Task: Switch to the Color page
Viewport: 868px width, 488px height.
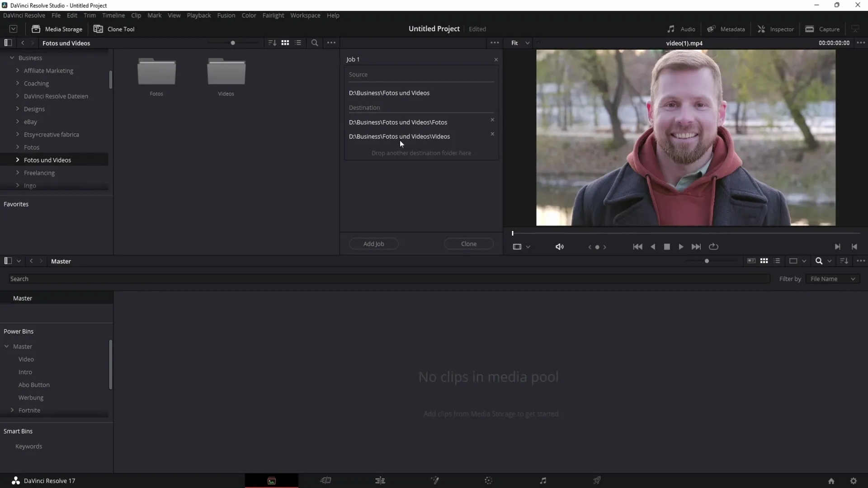Action: (489, 481)
